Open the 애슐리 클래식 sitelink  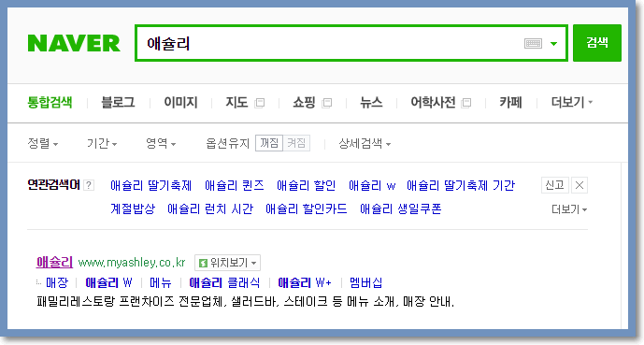click(224, 282)
